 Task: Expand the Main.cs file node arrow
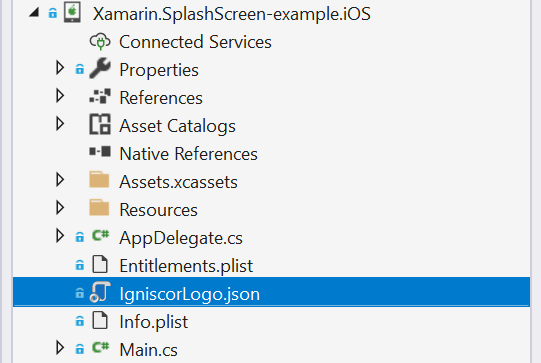point(60,348)
